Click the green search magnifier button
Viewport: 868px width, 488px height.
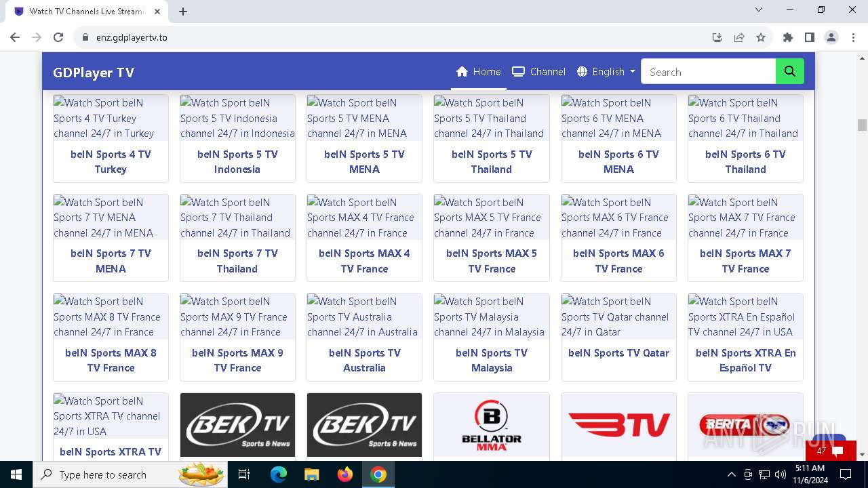[789, 72]
